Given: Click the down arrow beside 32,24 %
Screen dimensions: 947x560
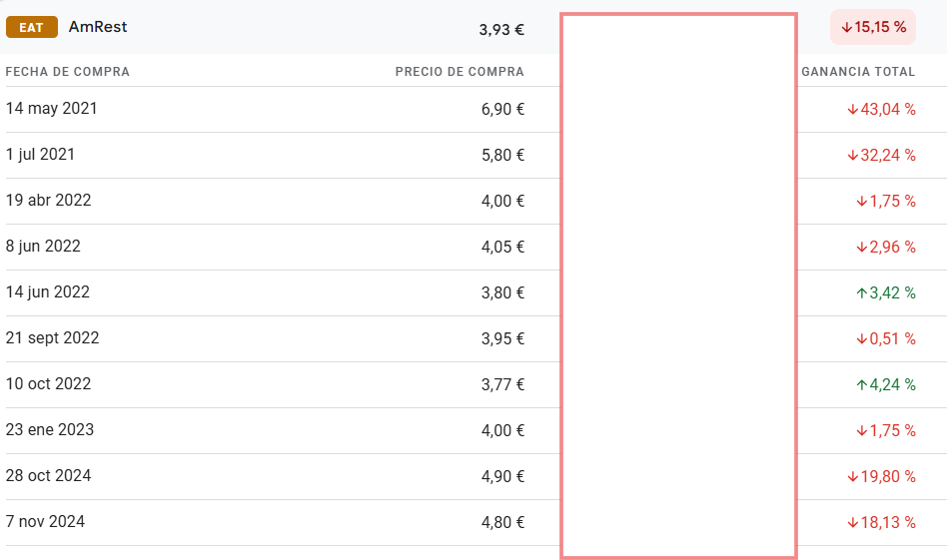Looking at the screenshot, I should tap(853, 155).
